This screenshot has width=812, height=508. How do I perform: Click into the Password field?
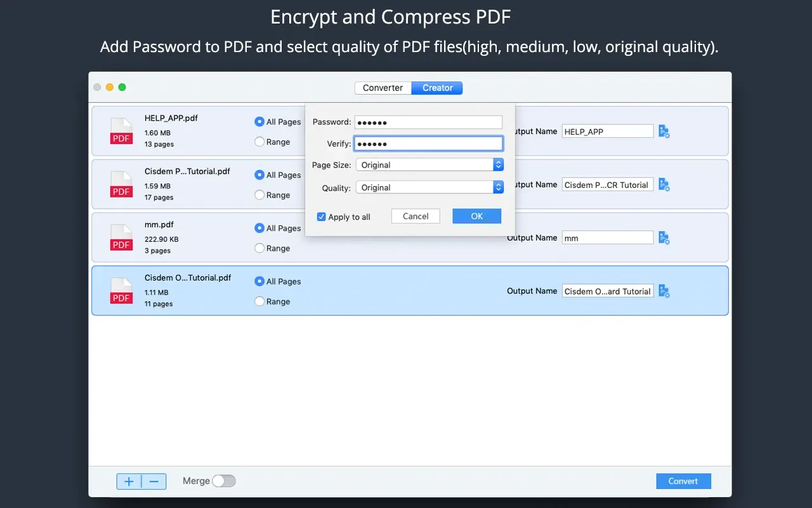pyautogui.click(x=428, y=122)
